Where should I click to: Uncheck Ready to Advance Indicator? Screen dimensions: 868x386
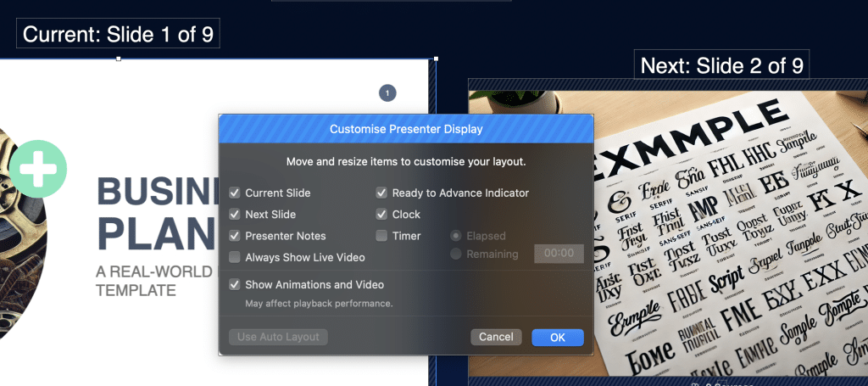tap(381, 193)
